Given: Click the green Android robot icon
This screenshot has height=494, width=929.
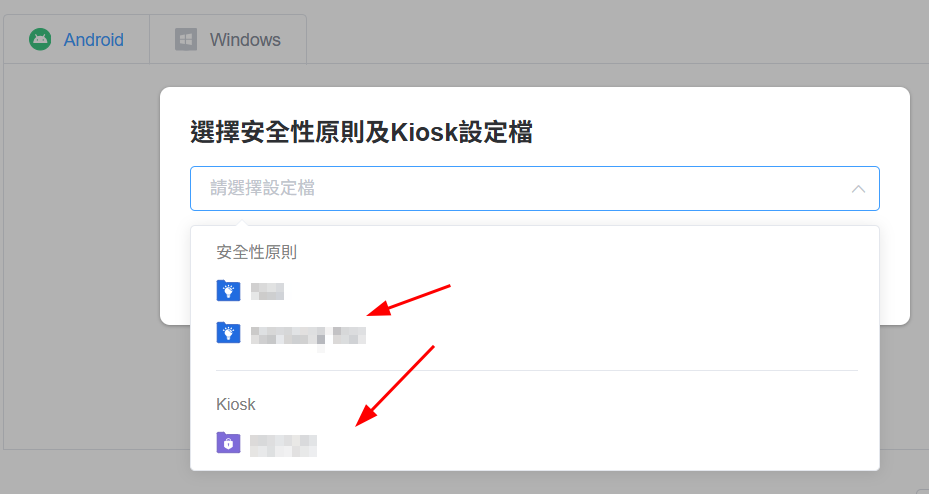Looking at the screenshot, I should [40, 40].
